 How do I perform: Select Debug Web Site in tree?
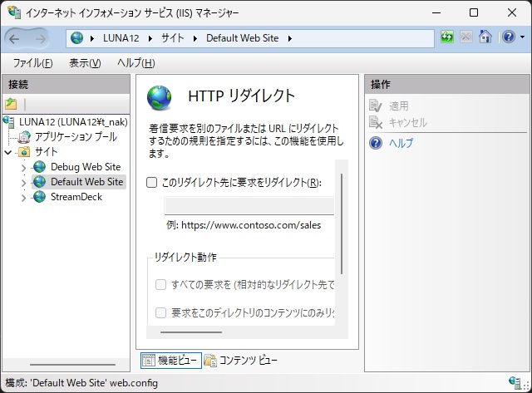point(86,167)
